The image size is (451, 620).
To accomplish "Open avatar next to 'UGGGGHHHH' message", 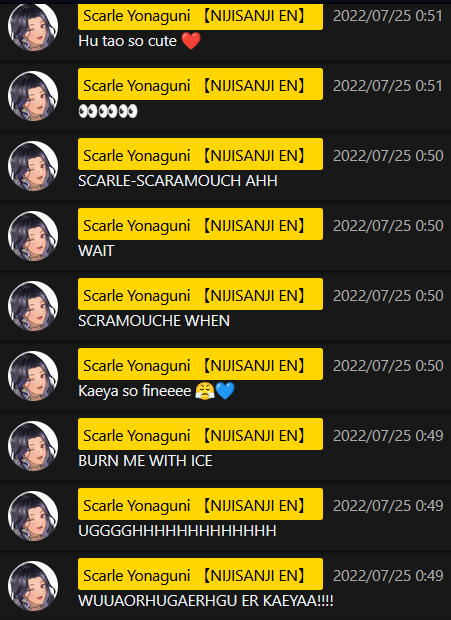I will pyautogui.click(x=33, y=516).
